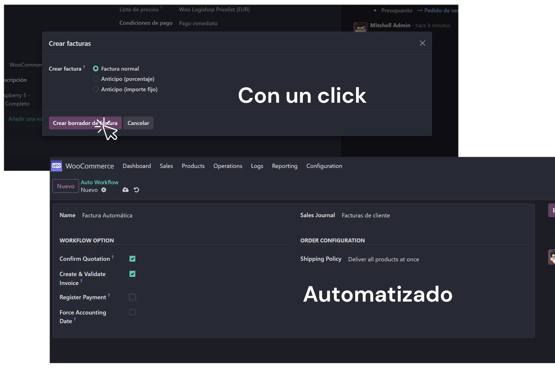Viewport: 555px width, 392px height.
Task: Click the question mark next to Register Payment
Action: 109,295
